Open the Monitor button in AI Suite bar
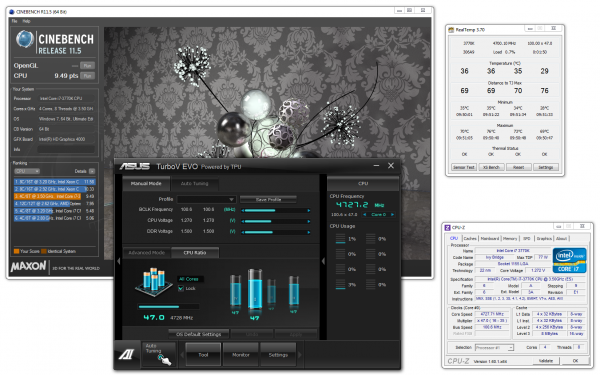Viewport: 600px width, 375px height. coord(241,355)
